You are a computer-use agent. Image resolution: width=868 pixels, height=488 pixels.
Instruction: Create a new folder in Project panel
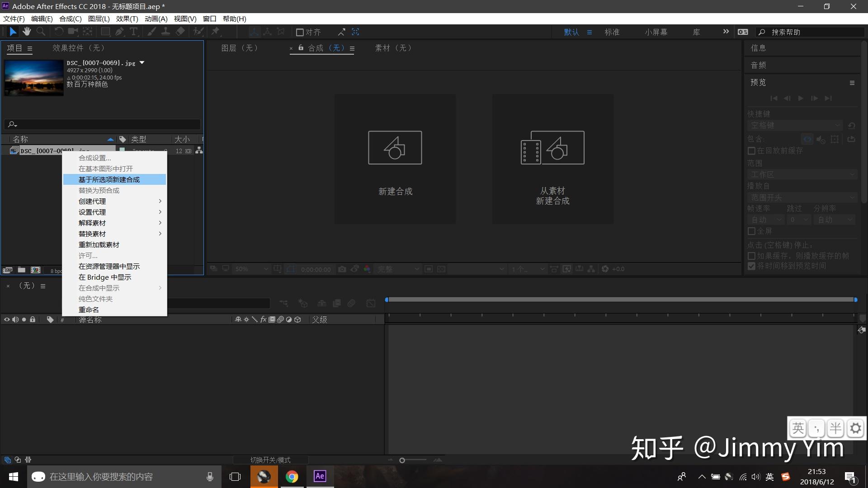coord(21,270)
